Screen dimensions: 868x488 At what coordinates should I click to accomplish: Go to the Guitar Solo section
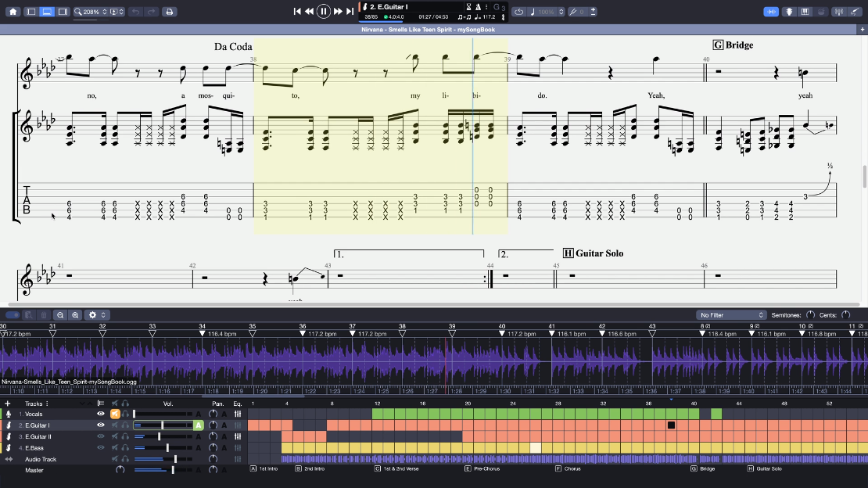[764, 469]
